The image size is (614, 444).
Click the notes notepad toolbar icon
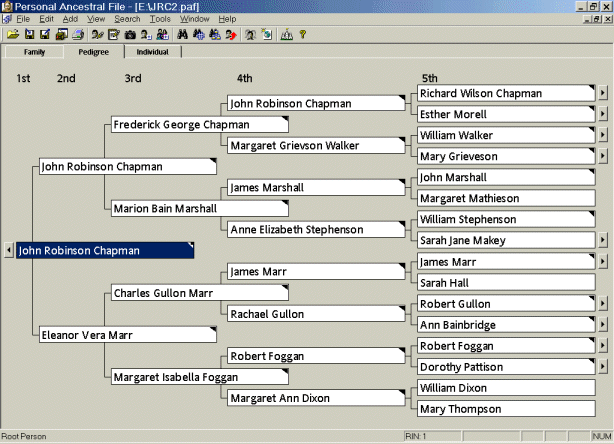[x=113, y=34]
